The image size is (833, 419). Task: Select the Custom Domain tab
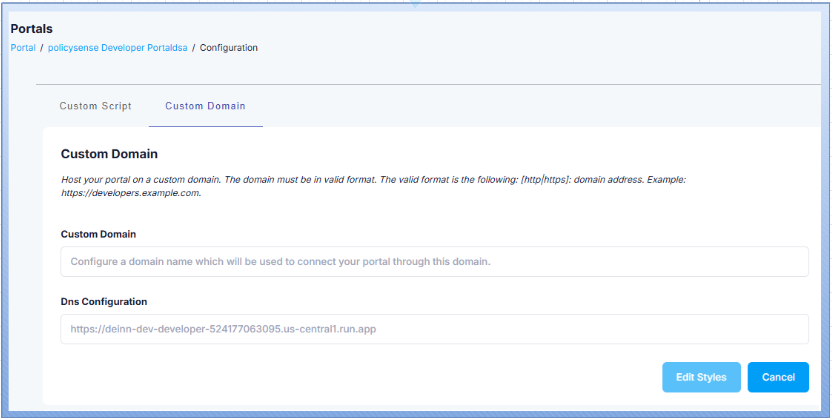pyautogui.click(x=205, y=106)
